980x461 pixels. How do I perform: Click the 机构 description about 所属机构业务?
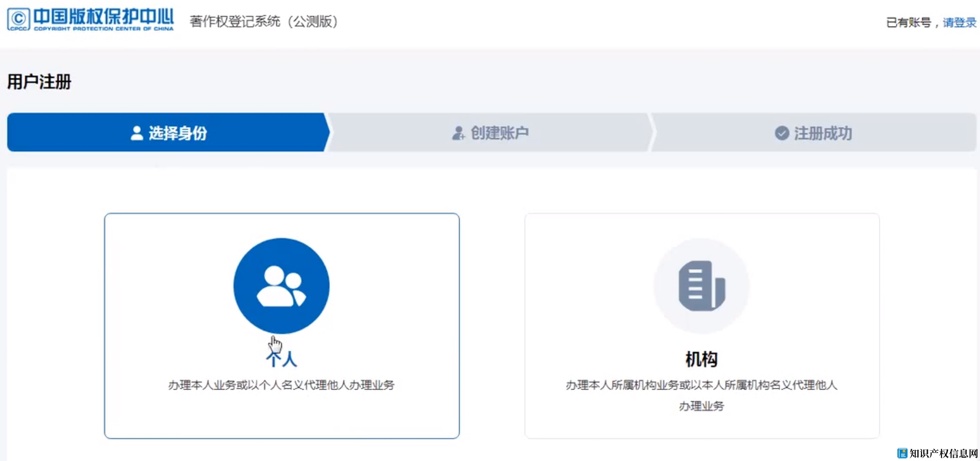[701, 385]
